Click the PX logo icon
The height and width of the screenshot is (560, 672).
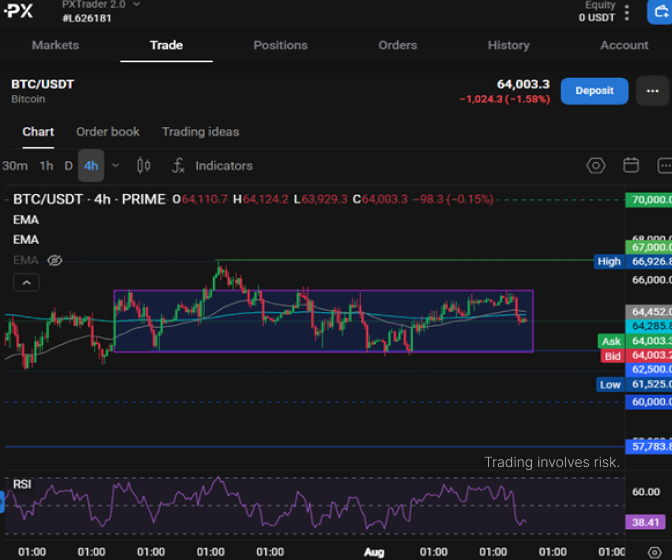[18, 10]
